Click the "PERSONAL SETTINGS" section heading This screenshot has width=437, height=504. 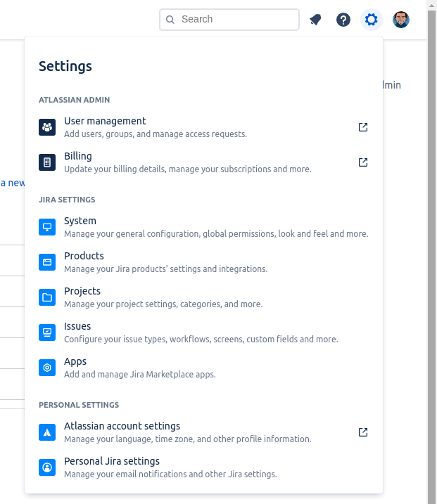pyautogui.click(x=79, y=405)
